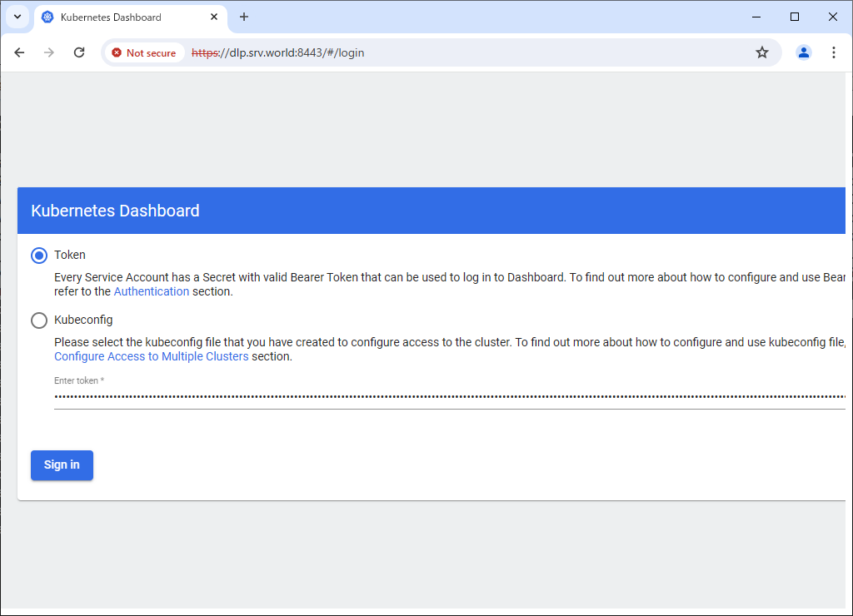Open Configure Access to Multiple Clusters link

151,356
